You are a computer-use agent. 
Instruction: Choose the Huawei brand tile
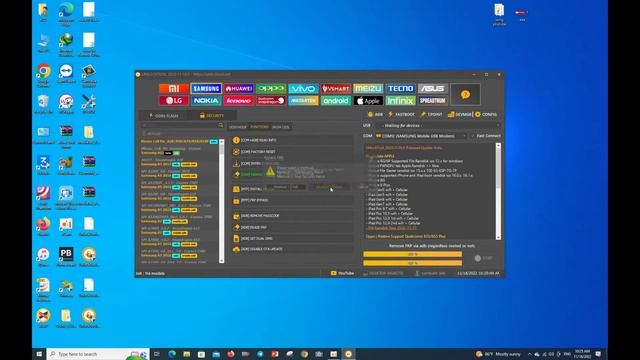click(x=238, y=89)
